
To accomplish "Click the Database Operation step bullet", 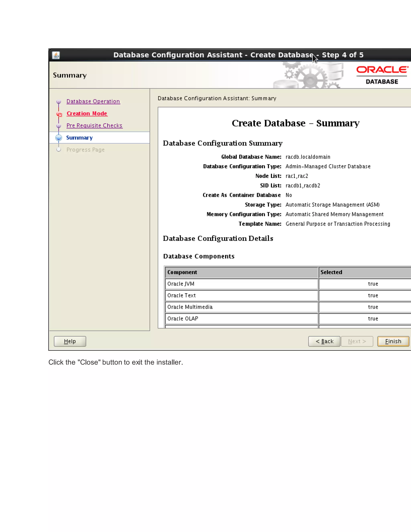I will (59, 101).
